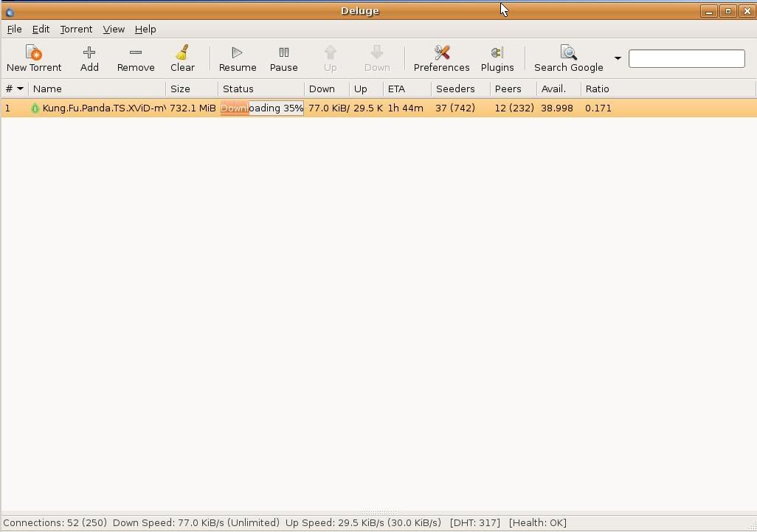Sort by the Up column header
The width and height of the screenshot is (757, 532).
[367, 89]
